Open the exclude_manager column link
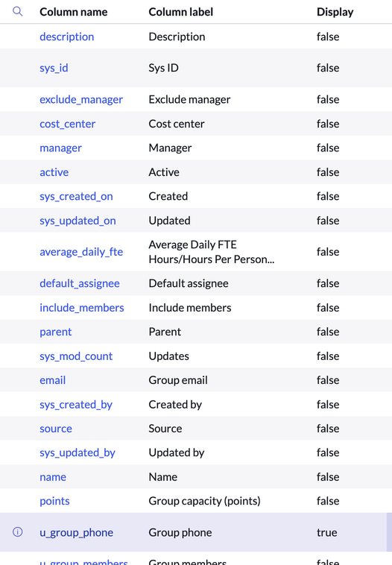The image size is (392, 565). (x=81, y=99)
